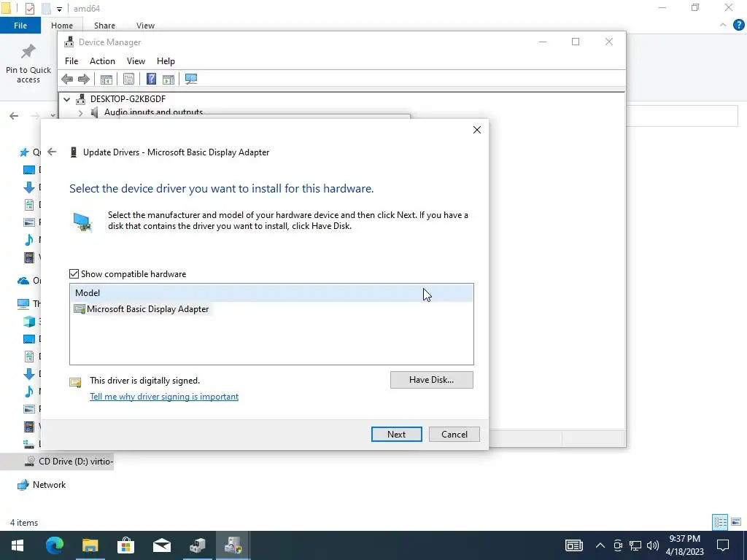The image size is (747, 560).
Task: Click File Explorer back navigation arrow
Action: point(14,116)
